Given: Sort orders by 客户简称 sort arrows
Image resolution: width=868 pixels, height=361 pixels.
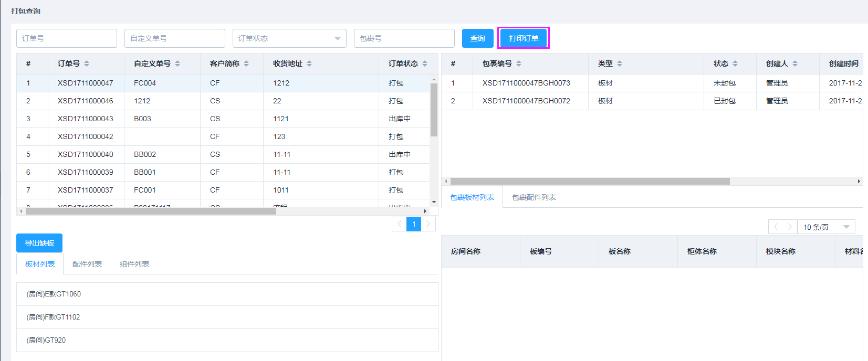Looking at the screenshot, I should (x=246, y=63).
